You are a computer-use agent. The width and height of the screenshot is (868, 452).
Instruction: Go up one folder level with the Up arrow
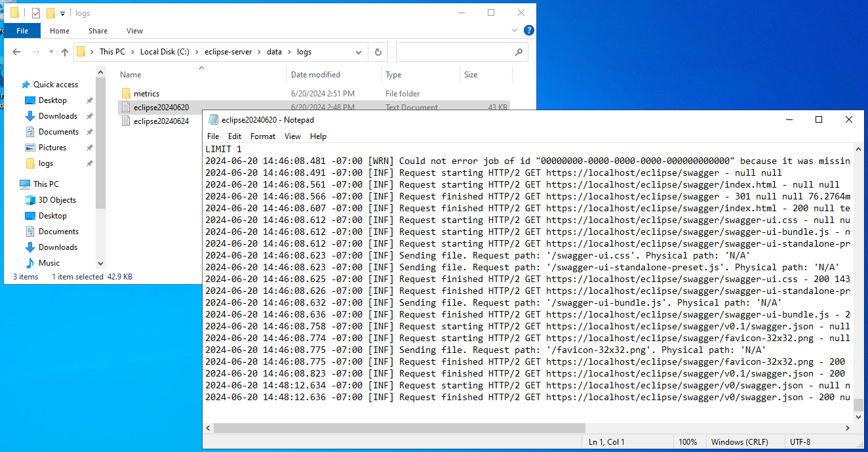65,52
